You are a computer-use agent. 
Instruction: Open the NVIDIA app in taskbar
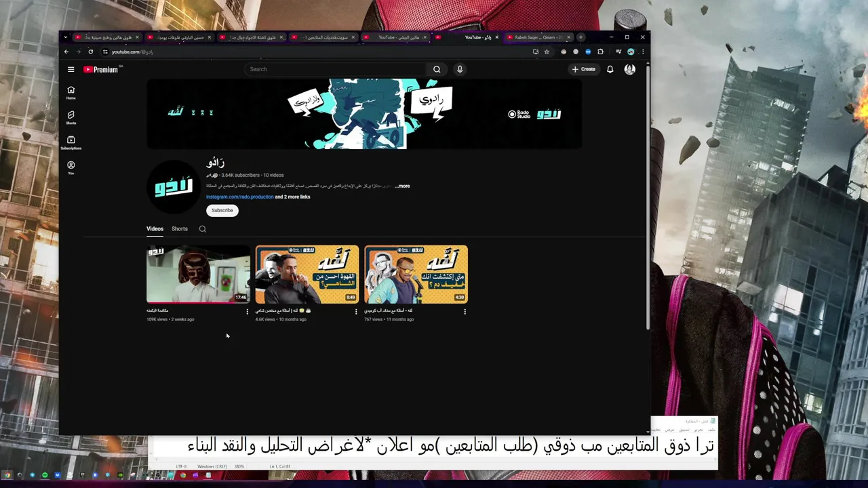(x=121, y=475)
